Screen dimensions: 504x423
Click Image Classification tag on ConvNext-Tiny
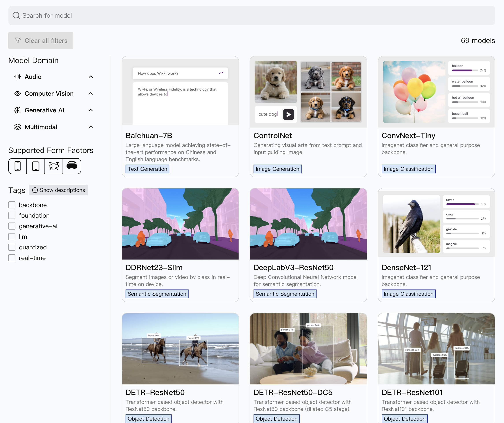coord(408,169)
